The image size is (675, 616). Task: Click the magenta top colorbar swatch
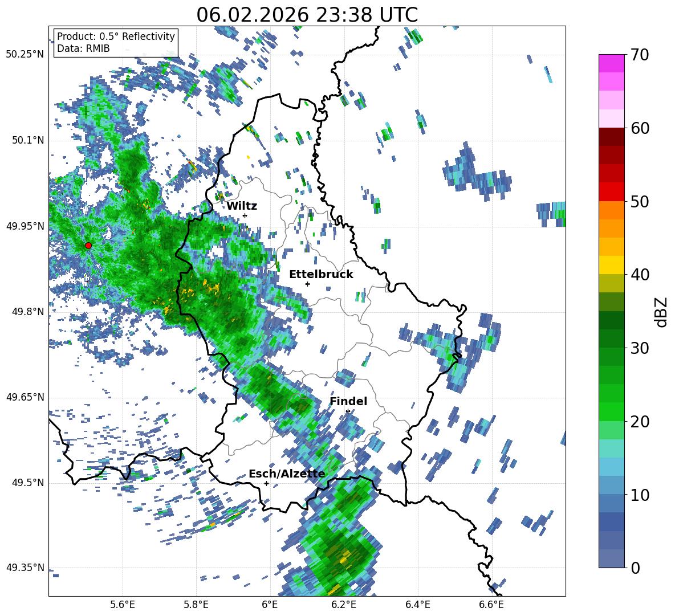(x=611, y=63)
